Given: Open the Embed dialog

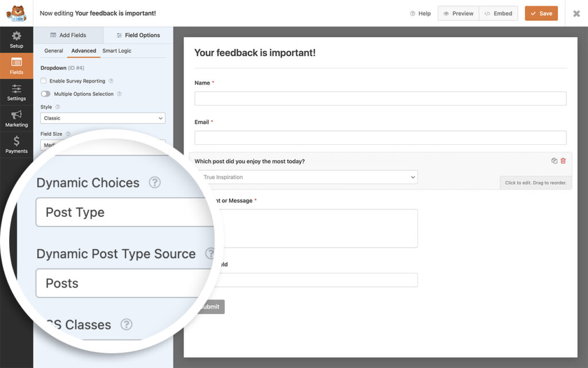Looking at the screenshot, I should (498, 13).
